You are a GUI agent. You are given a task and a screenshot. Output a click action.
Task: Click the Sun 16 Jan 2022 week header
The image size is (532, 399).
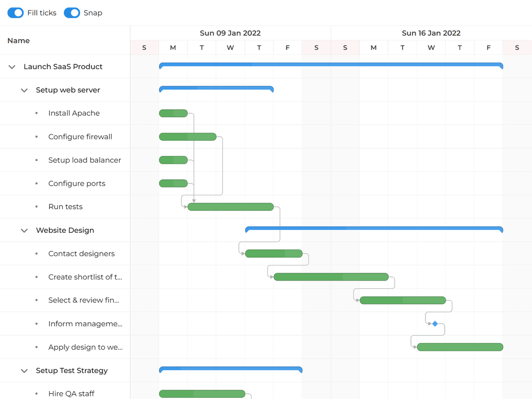point(431,33)
